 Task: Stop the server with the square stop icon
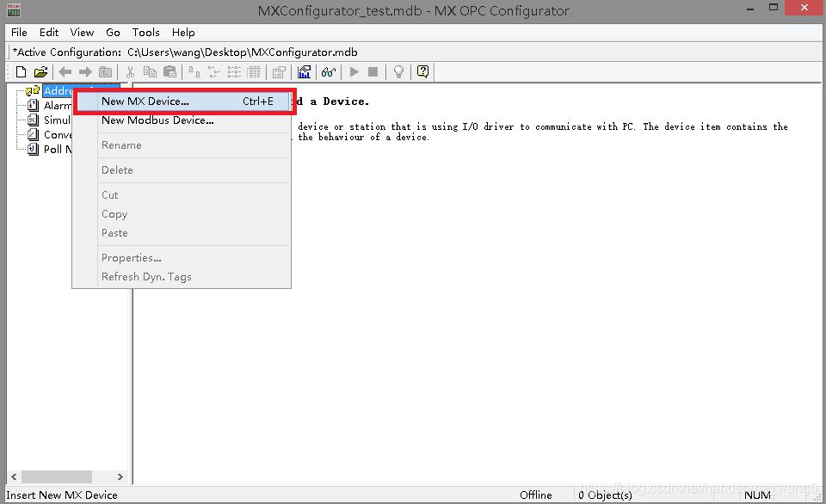(x=373, y=71)
